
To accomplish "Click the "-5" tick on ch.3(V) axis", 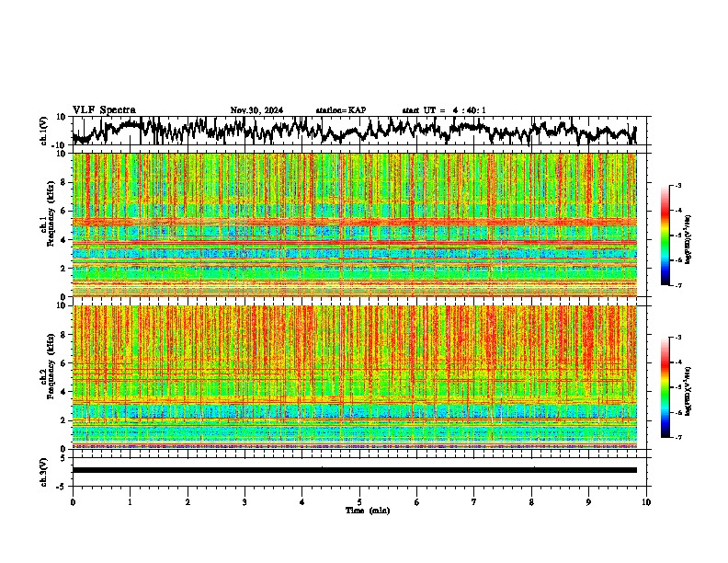I will (62, 487).
